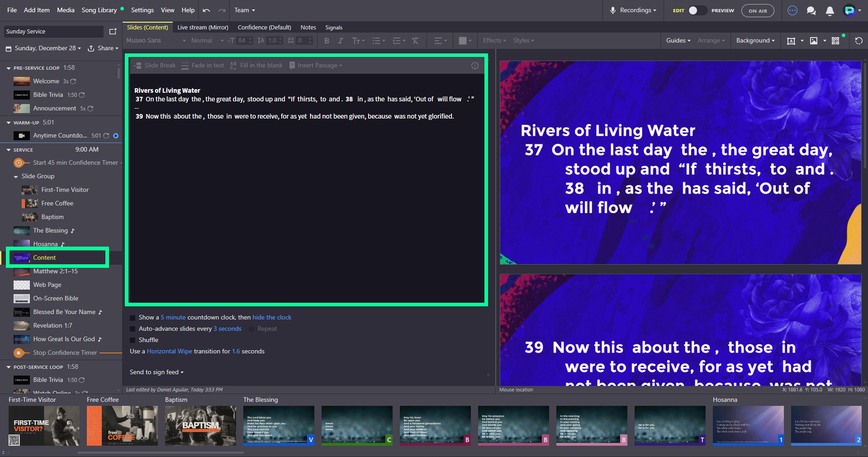
Task: Collapse the Warm-Up section
Action: point(9,123)
